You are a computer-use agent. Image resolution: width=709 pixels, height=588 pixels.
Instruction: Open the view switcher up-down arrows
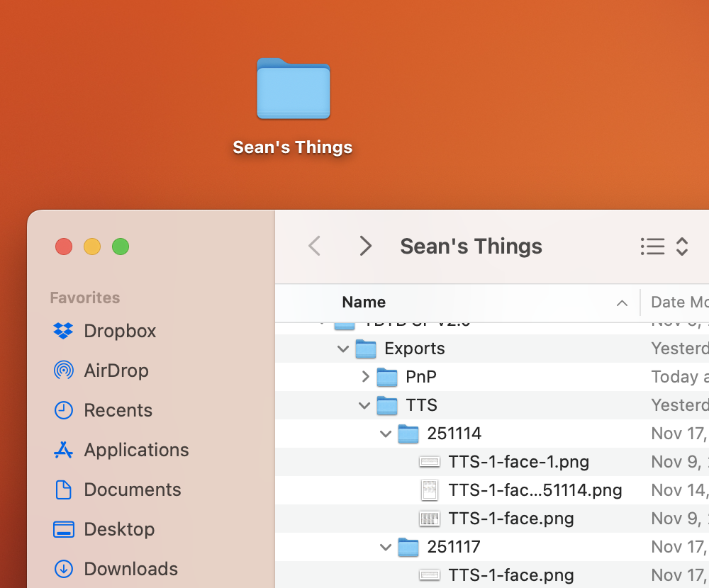coord(682,247)
